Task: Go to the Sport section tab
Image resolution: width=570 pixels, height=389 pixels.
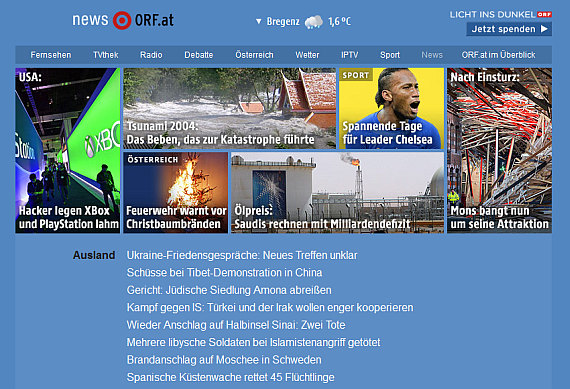Action: (390, 55)
